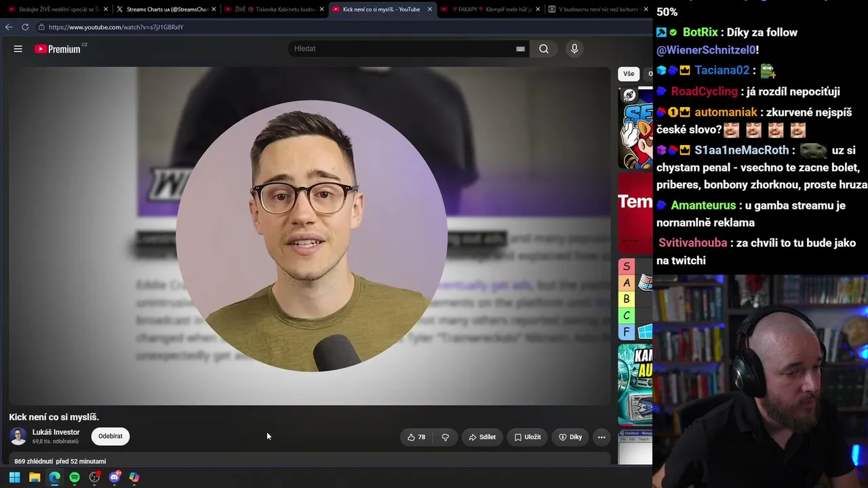Subscribe with the Odebírat button
This screenshot has height=488, width=868.
click(111, 436)
